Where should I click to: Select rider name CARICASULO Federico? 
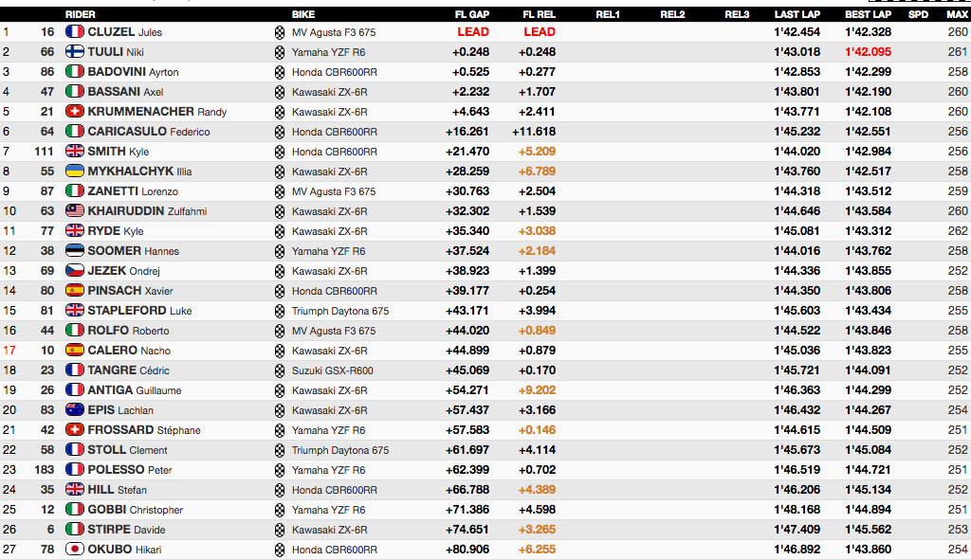click(149, 131)
